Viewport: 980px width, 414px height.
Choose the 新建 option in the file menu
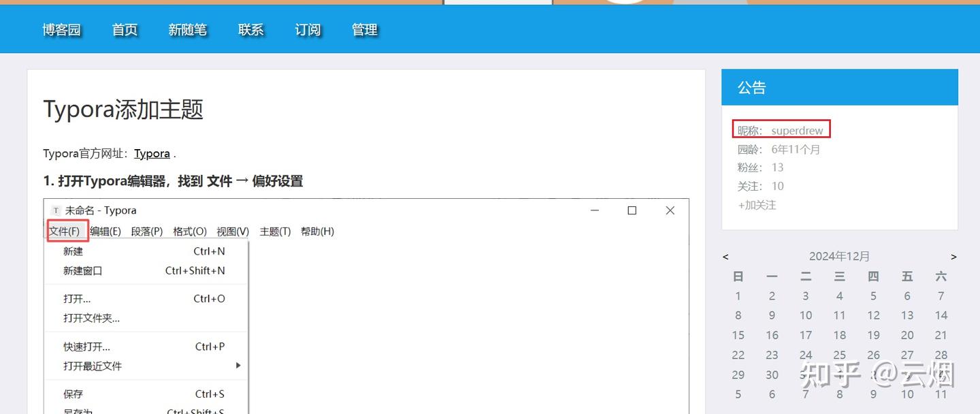tap(73, 251)
